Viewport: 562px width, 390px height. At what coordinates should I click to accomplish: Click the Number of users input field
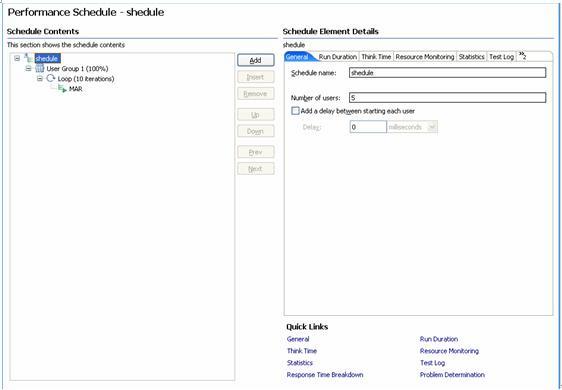[447, 98]
